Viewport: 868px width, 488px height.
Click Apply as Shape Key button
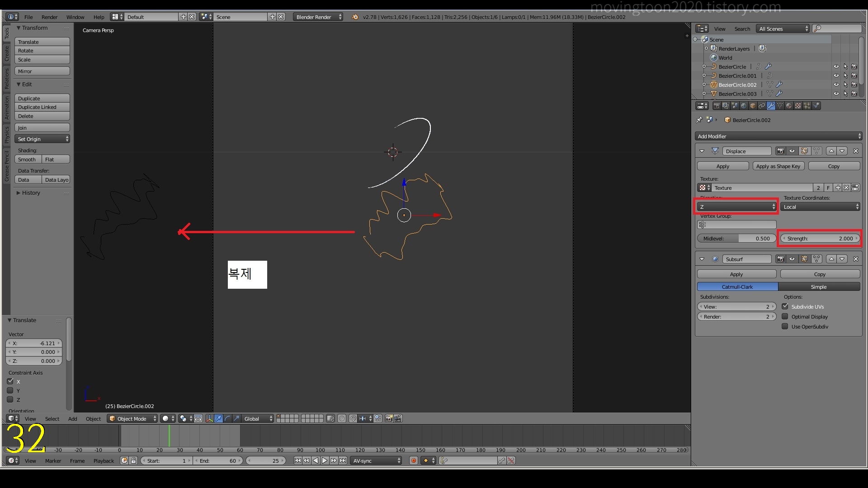778,166
